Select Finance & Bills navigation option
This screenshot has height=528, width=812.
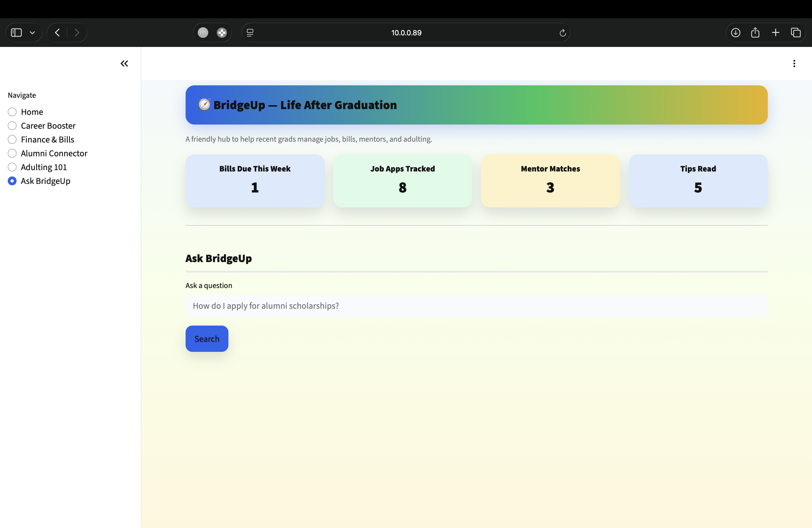(x=12, y=139)
